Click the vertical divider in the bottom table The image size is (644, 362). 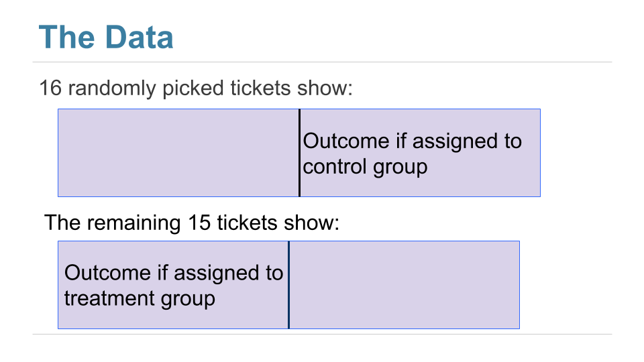coord(288,285)
